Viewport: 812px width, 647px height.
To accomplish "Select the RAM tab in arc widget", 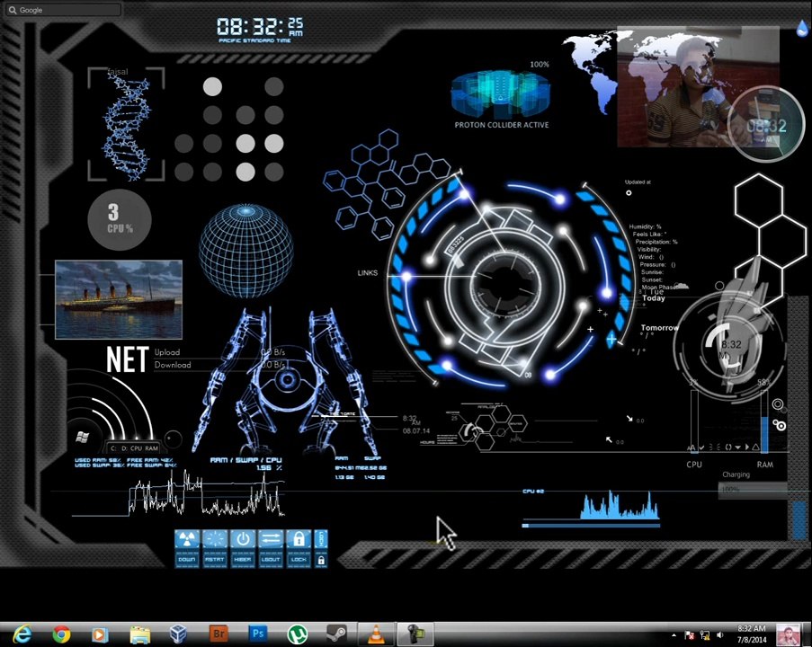I will click(151, 448).
